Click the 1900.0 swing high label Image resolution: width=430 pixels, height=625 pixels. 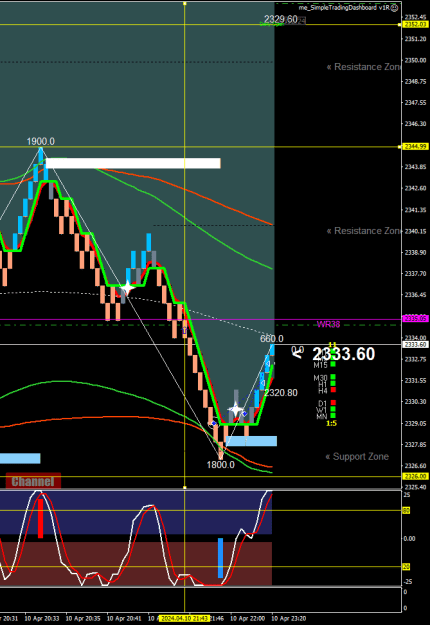click(41, 142)
